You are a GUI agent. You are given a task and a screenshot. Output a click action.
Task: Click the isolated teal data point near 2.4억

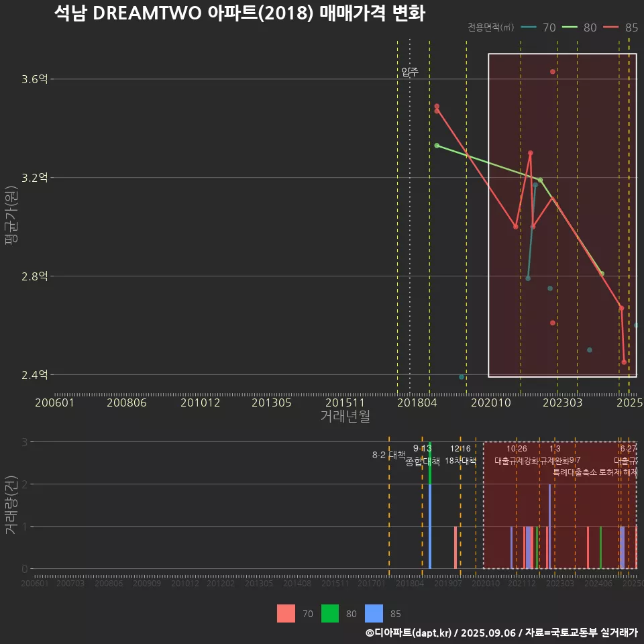[x=462, y=376]
